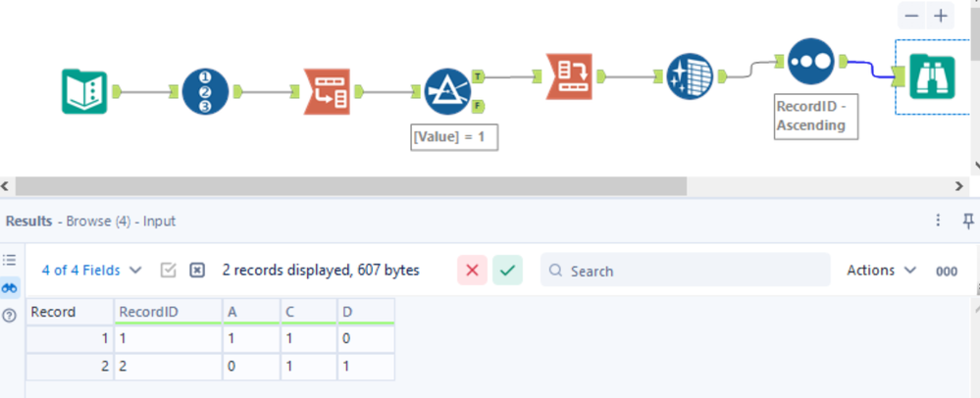Image resolution: width=980 pixels, height=398 pixels.
Task: Pin the Results panel
Action: (968, 220)
